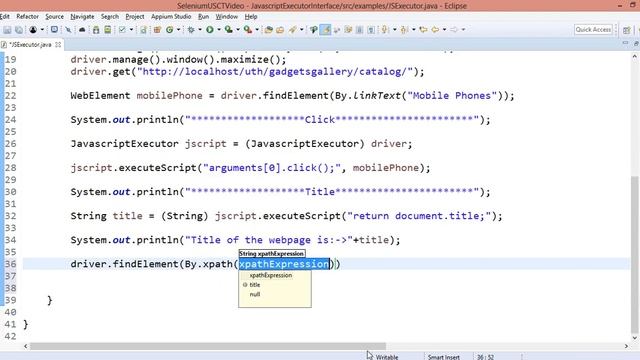Choose title in the suggestion popup
This screenshot has width=640, height=360.
pyautogui.click(x=255, y=285)
